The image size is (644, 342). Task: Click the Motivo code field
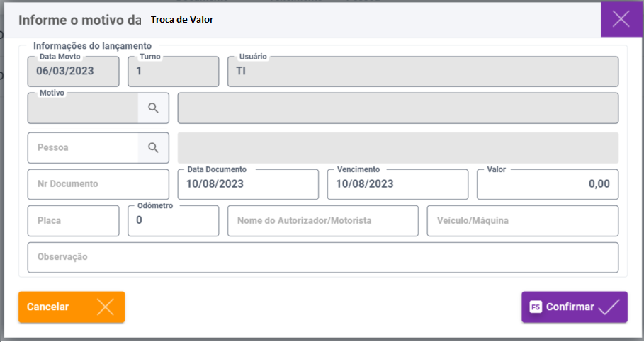[83, 108]
